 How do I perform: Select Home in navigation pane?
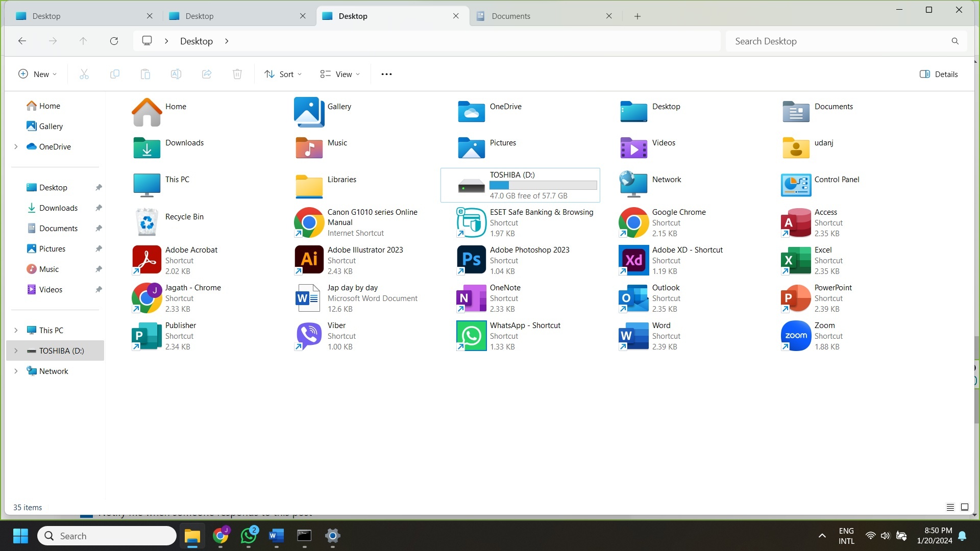click(50, 106)
